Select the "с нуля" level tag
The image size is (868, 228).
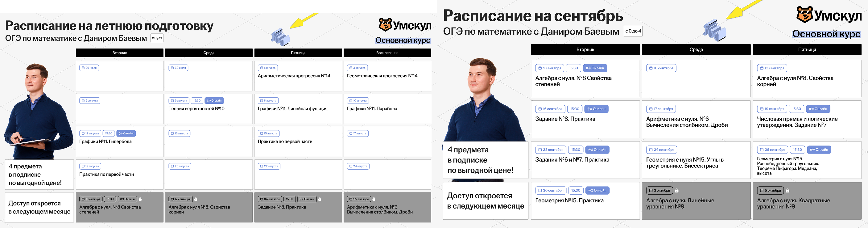(157, 38)
